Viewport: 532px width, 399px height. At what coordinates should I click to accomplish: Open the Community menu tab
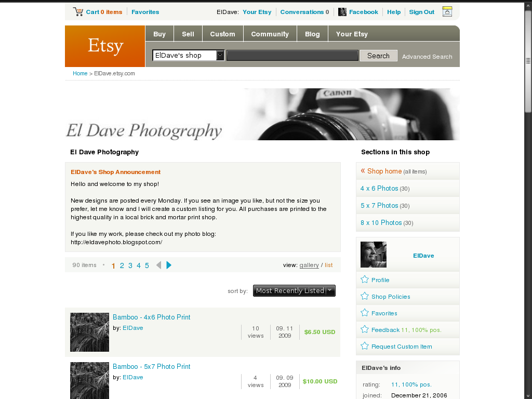(x=270, y=34)
